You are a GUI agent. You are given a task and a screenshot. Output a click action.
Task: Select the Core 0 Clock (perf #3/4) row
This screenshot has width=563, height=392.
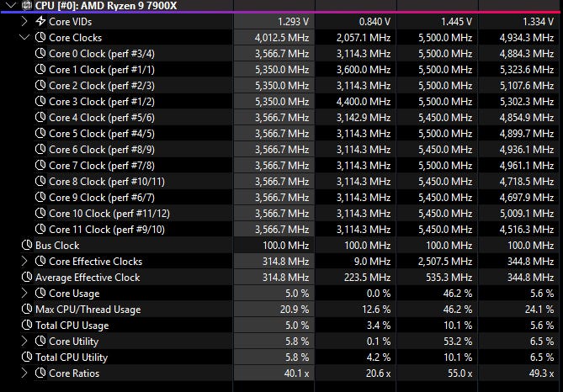[x=281, y=54]
